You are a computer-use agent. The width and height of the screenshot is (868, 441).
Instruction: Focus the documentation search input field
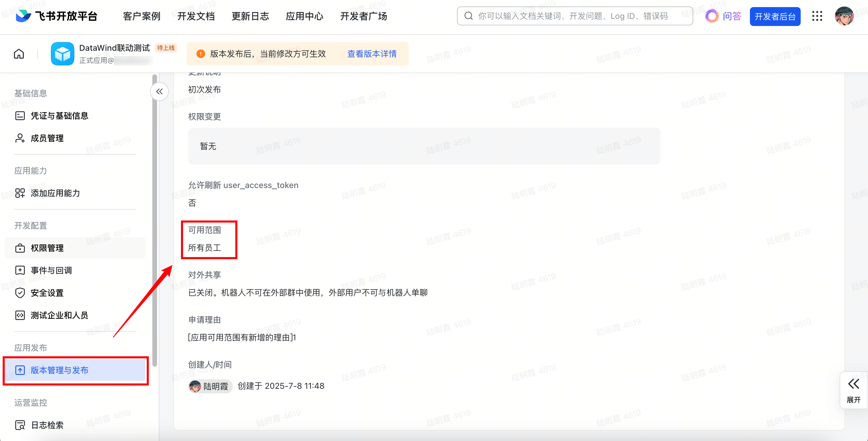point(573,16)
